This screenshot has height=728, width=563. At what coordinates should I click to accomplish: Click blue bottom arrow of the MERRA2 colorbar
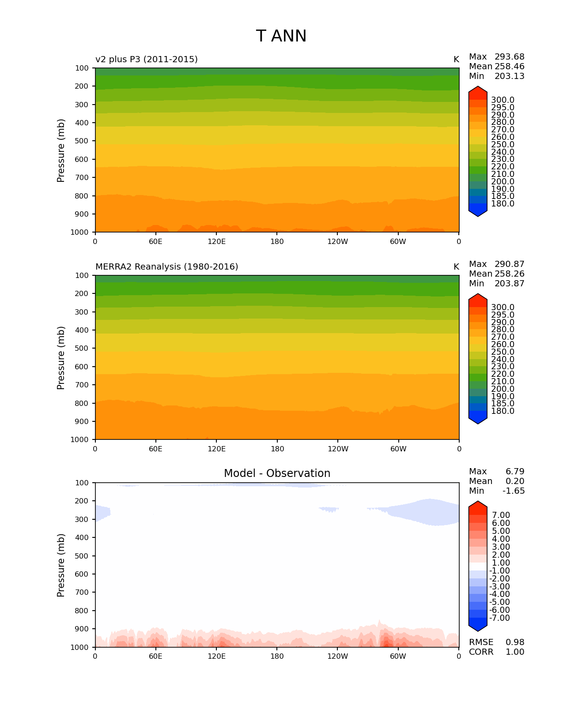tap(477, 418)
